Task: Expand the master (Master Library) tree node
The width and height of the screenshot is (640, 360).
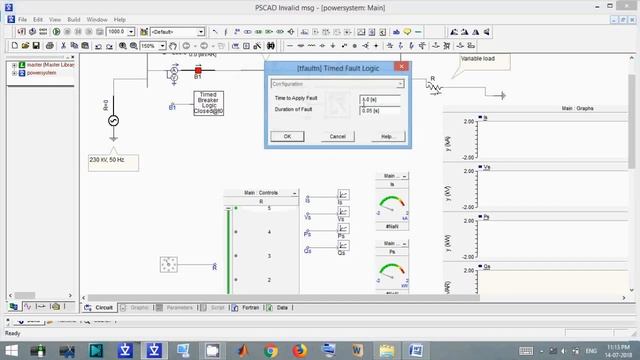Action: click(14, 65)
